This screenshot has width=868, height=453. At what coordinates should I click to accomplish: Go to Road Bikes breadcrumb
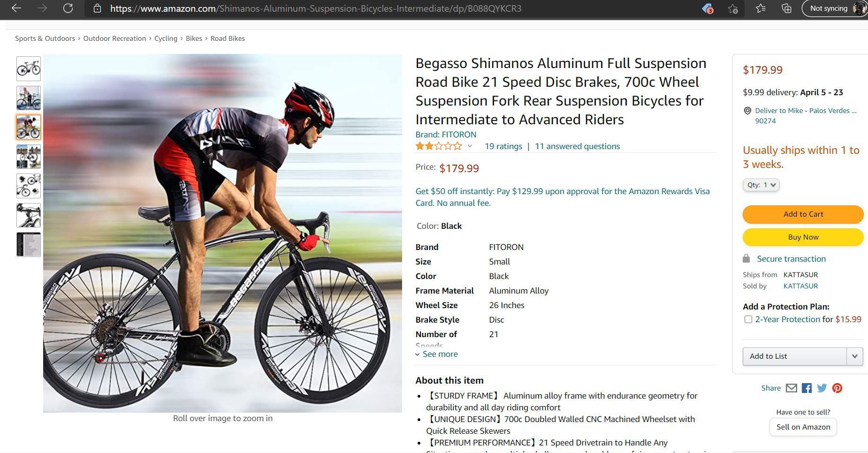(x=228, y=38)
